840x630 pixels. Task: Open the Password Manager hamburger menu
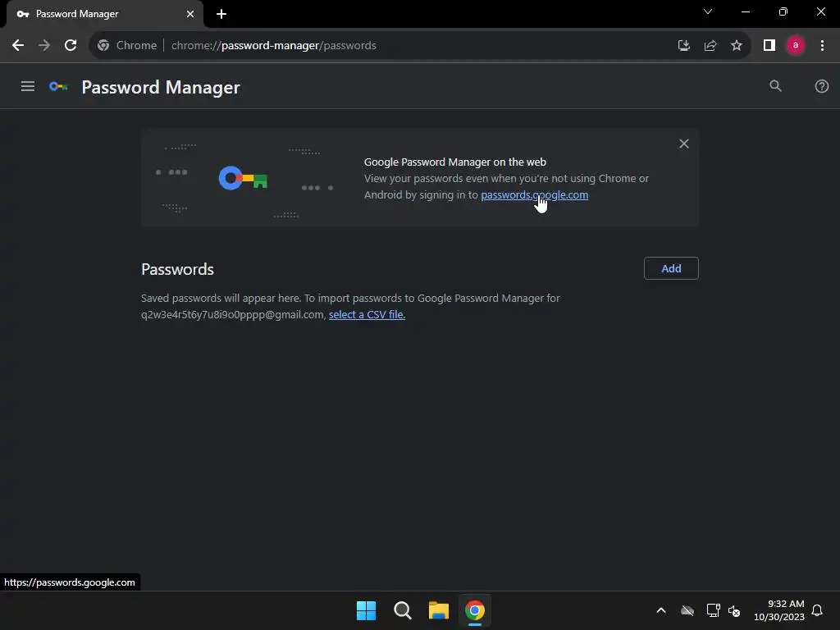point(28,86)
